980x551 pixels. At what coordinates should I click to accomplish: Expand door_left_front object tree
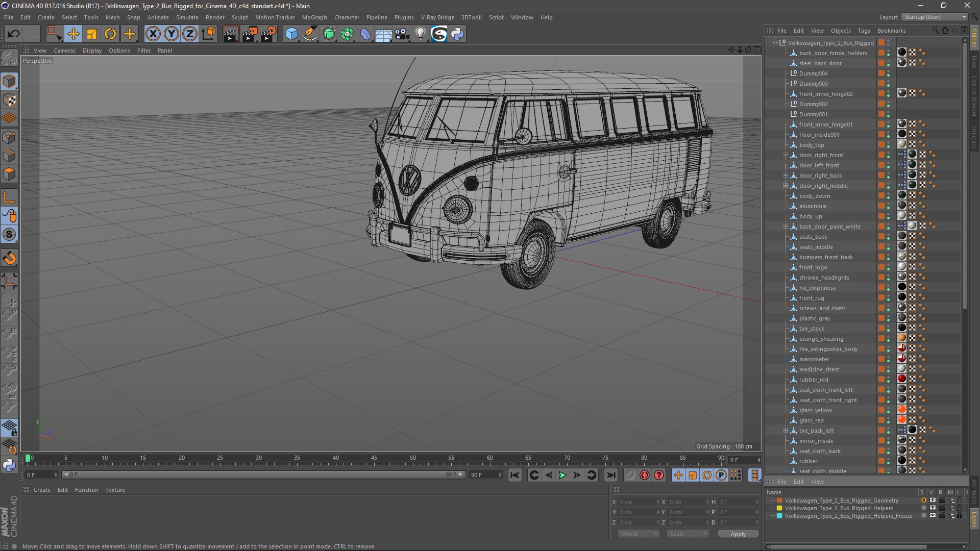(x=786, y=165)
